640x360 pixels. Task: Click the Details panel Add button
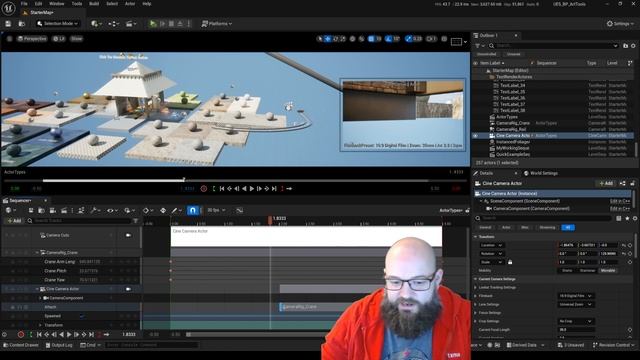606,184
